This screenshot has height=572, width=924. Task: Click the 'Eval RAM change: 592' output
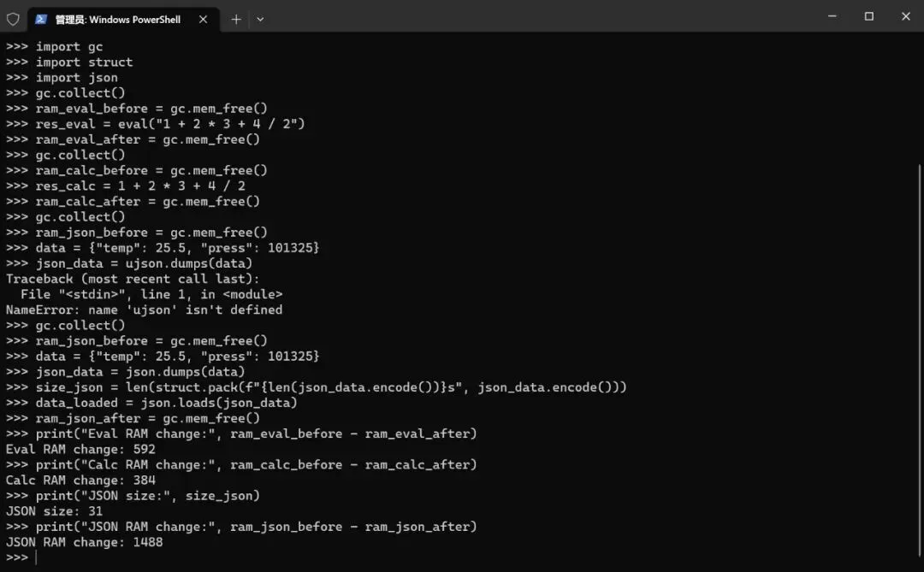click(80, 449)
